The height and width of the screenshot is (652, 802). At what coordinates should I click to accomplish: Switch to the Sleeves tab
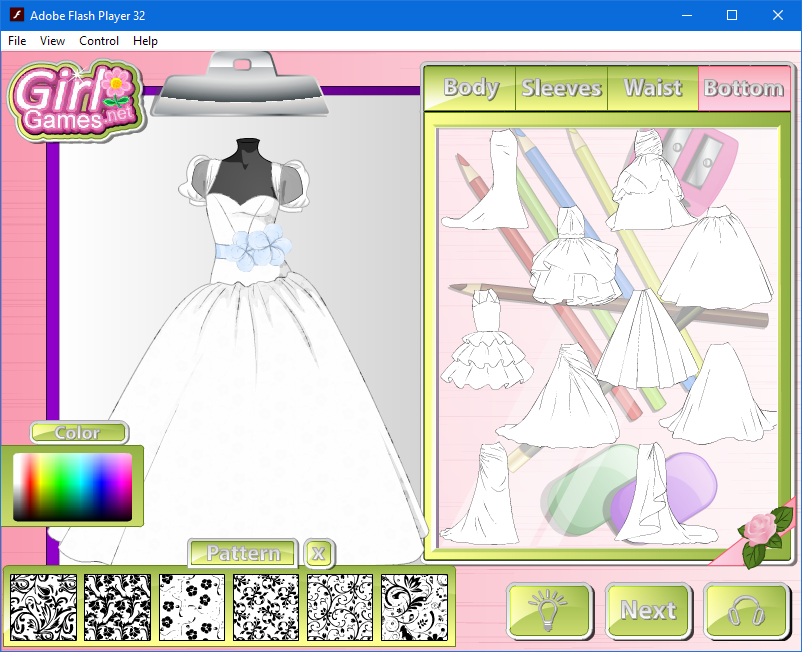pyautogui.click(x=561, y=88)
